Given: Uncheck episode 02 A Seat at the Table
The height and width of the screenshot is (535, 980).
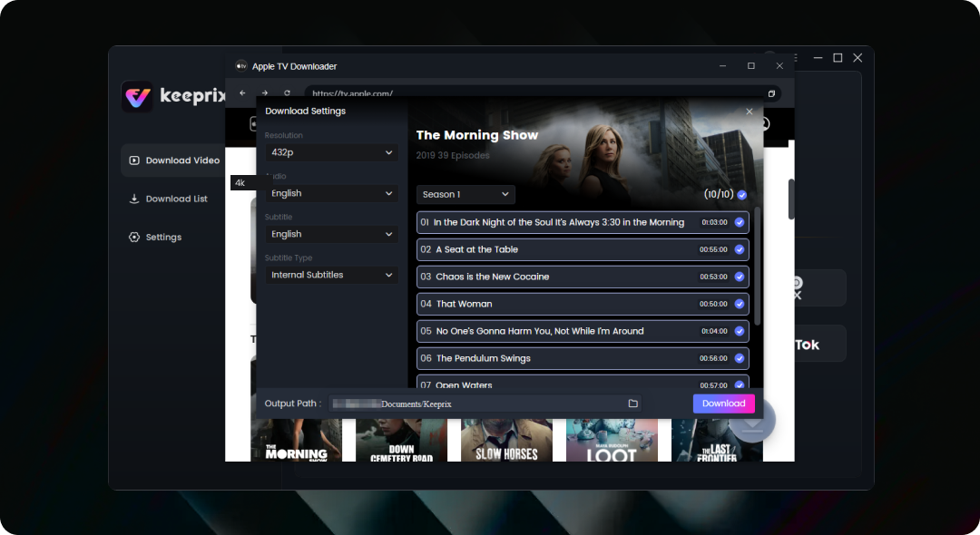Looking at the screenshot, I should coord(740,249).
